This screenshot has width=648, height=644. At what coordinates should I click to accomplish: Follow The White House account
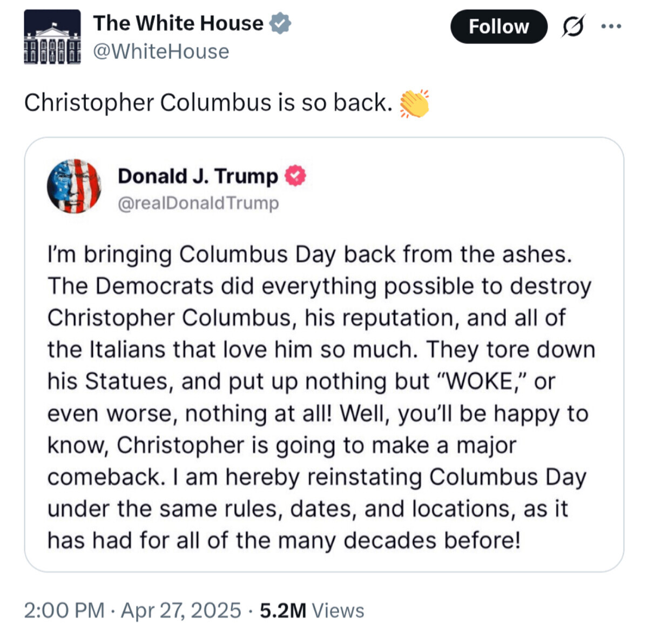pyautogui.click(x=498, y=26)
